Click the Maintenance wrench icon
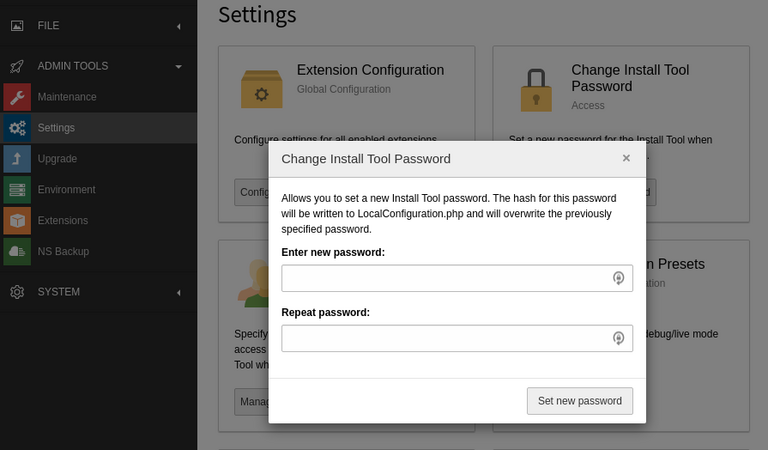This screenshot has width=768, height=450. point(17,97)
